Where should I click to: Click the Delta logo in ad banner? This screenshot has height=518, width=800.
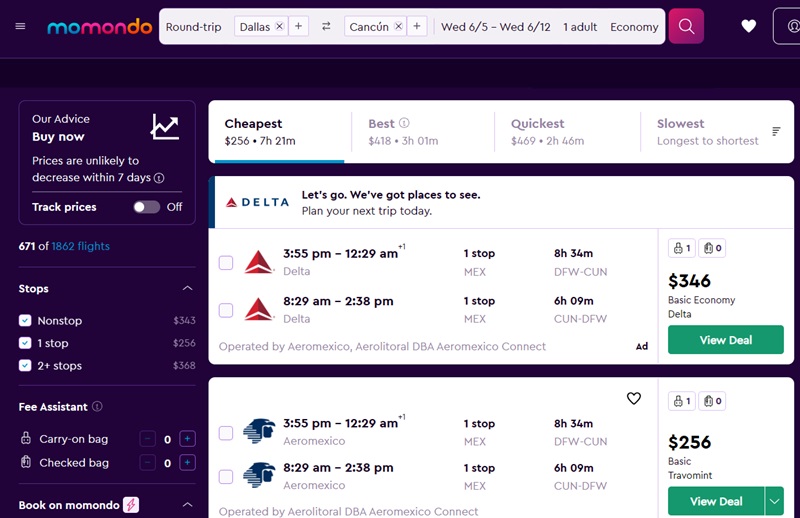pos(258,203)
